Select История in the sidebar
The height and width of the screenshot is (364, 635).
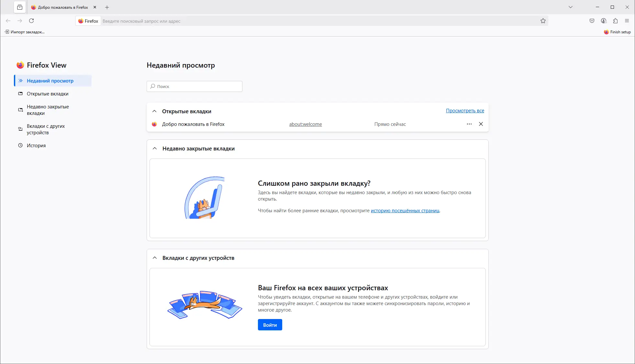(36, 146)
